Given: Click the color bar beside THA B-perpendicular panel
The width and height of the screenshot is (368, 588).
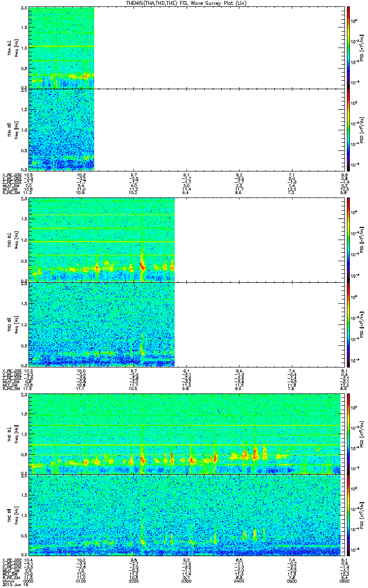Looking at the screenshot, I should (x=348, y=48).
